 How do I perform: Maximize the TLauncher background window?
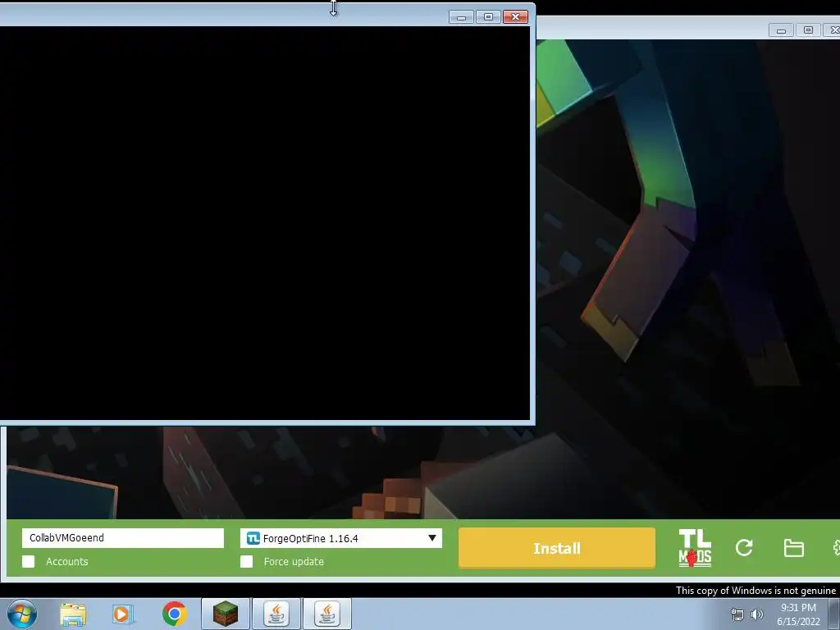click(x=808, y=30)
